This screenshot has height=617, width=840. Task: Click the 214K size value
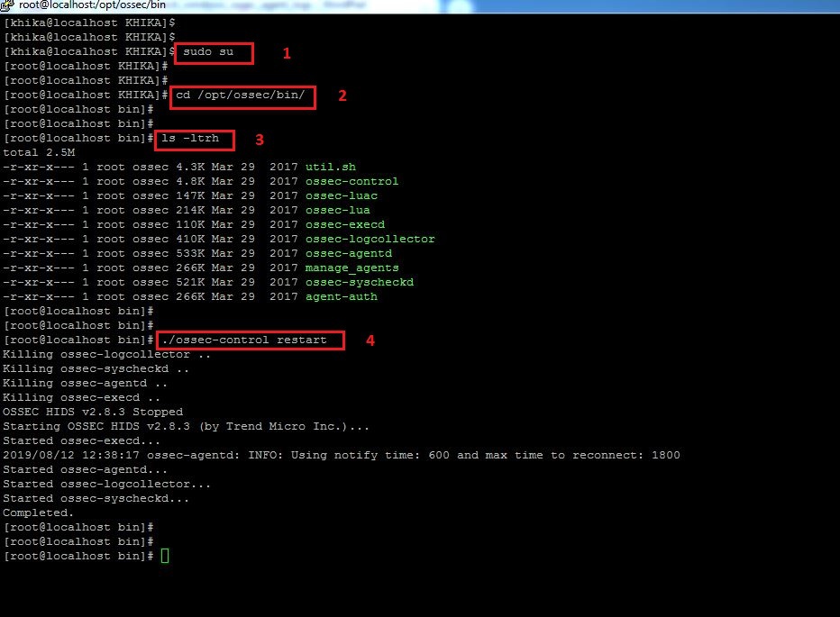pos(190,211)
